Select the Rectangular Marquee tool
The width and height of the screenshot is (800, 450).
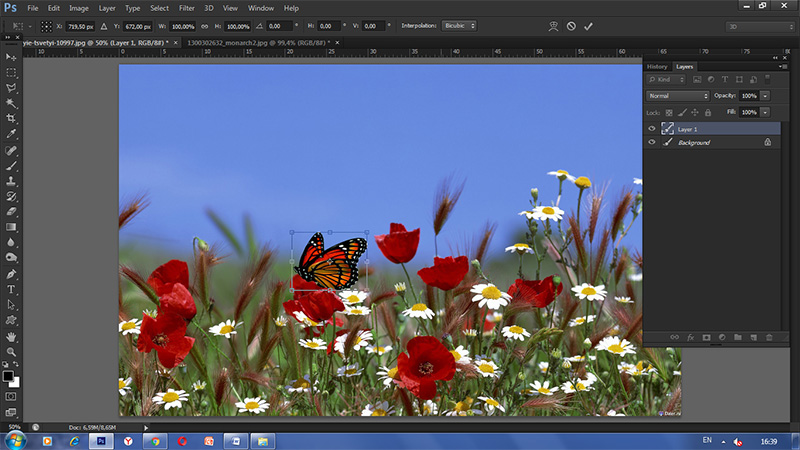pyautogui.click(x=11, y=72)
